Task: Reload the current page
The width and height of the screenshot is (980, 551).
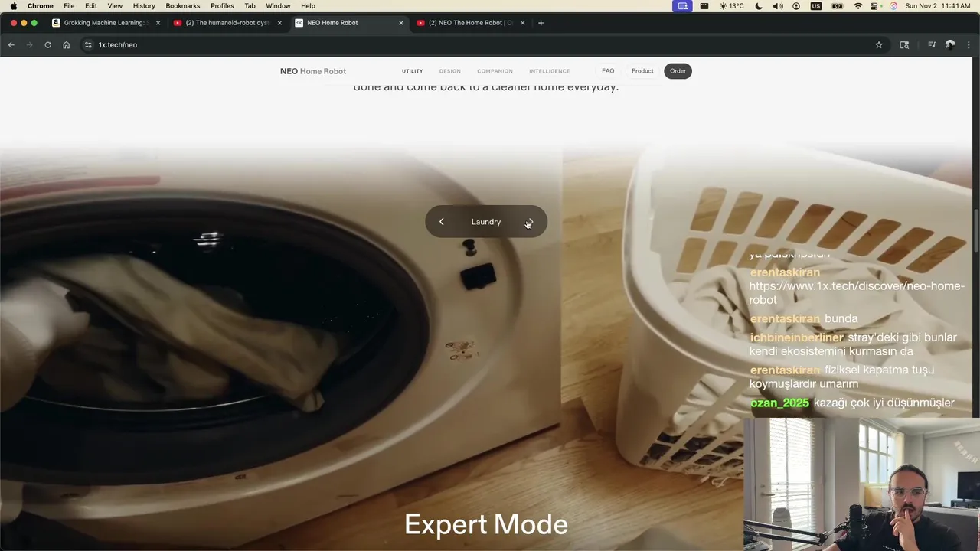Action: pyautogui.click(x=47, y=45)
